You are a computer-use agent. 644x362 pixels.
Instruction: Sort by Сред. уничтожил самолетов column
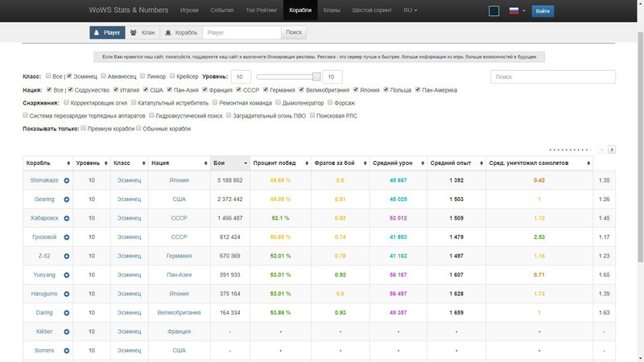539,163
